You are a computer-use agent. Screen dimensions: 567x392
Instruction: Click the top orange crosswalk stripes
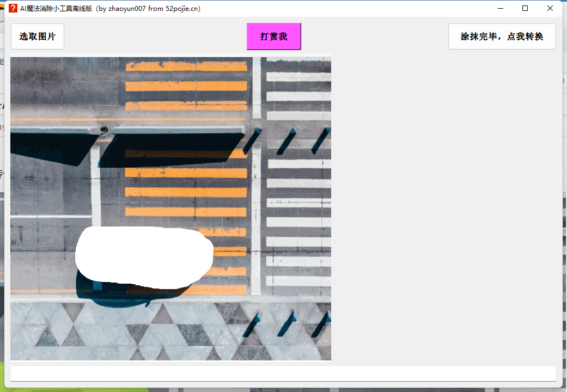point(186,85)
